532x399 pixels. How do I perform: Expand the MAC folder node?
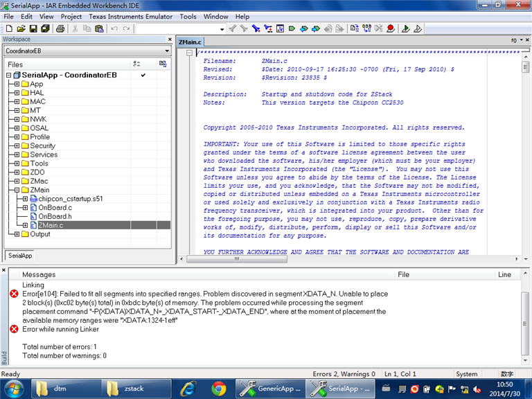[x=17, y=101]
